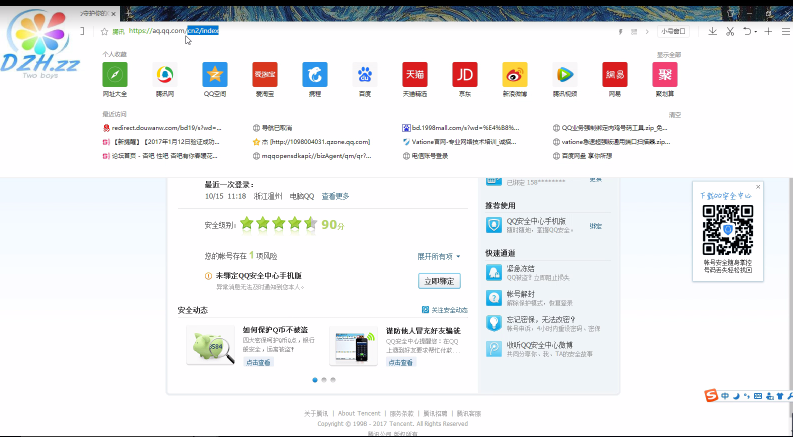
Task: Open the 爱淘宝 shortcut icon
Action: coord(265,75)
